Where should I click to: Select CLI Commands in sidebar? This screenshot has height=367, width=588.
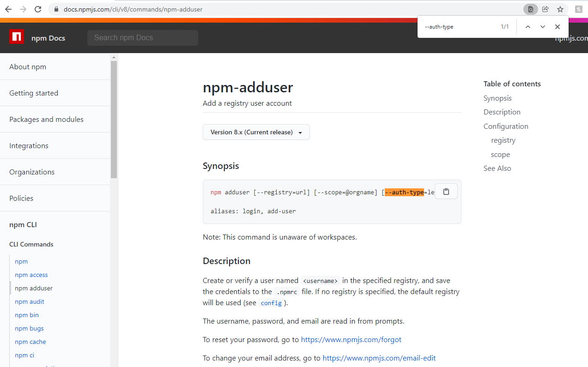click(x=31, y=244)
